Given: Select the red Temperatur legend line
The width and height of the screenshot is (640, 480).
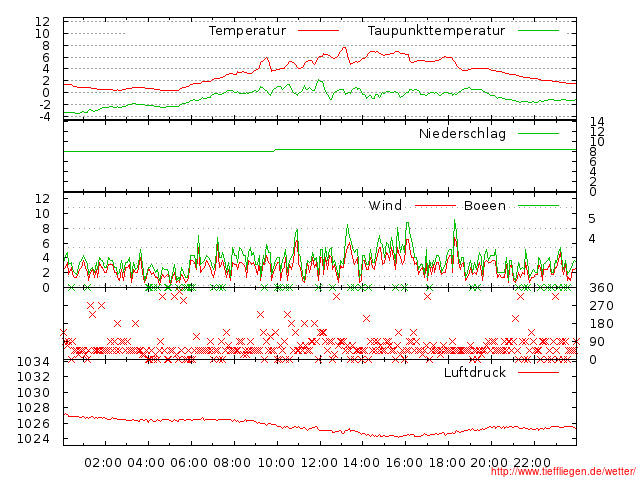Looking at the screenshot, I should [x=318, y=31].
